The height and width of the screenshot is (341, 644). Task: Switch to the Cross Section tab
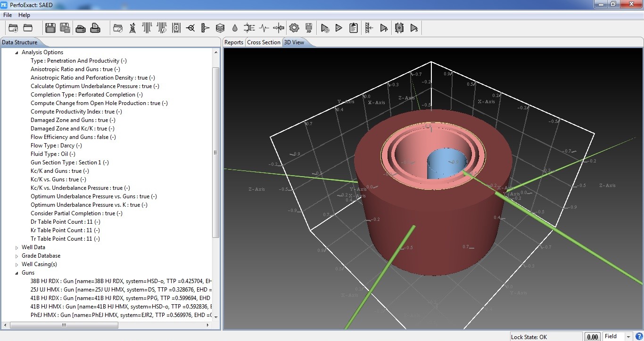point(264,42)
